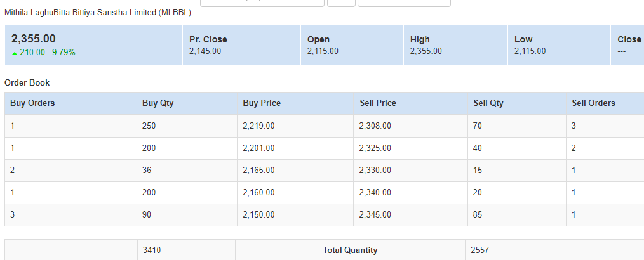Click the percent change 9.79%

pos(64,53)
